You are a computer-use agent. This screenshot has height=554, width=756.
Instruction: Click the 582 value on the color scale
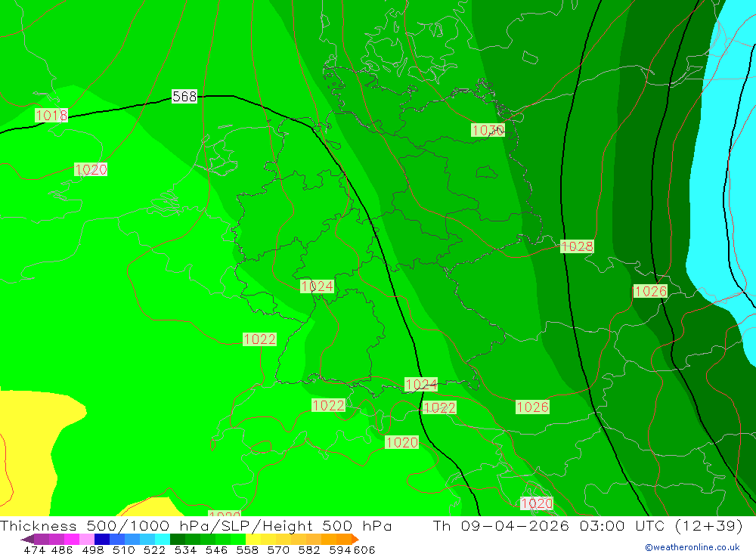(309, 549)
